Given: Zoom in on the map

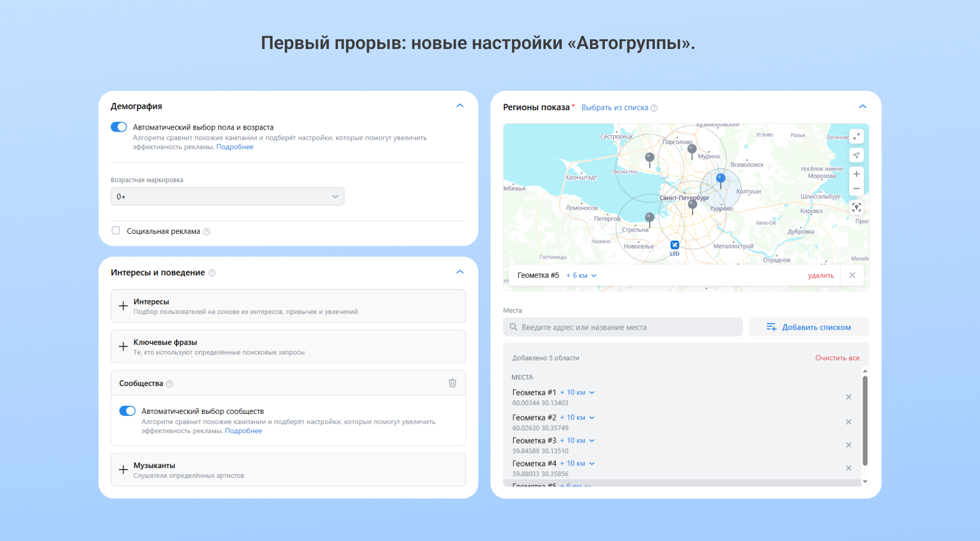Looking at the screenshot, I should pos(856,174).
